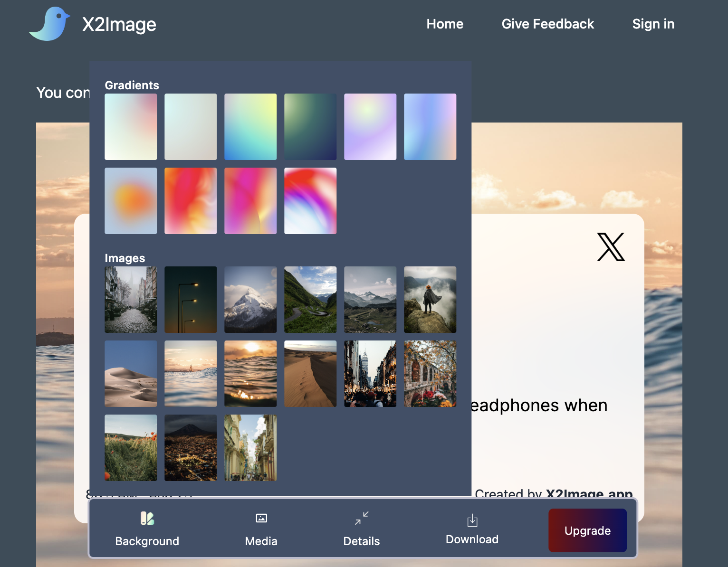The image size is (728, 567).
Task: Click the tweet text 'eadphones when'
Action: coord(539,406)
